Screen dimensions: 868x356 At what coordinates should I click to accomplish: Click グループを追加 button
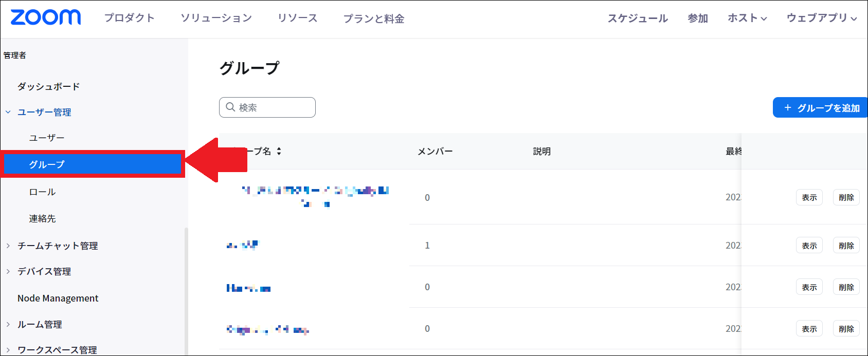[x=820, y=108]
